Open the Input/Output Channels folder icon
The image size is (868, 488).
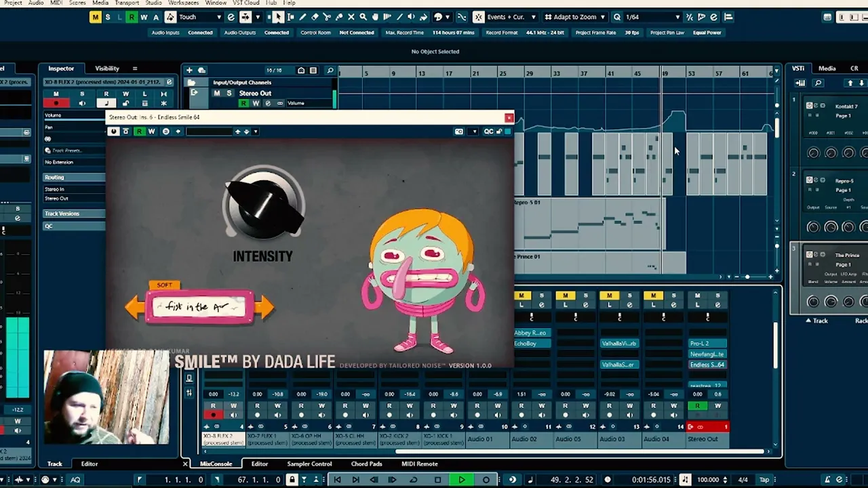click(x=192, y=83)
